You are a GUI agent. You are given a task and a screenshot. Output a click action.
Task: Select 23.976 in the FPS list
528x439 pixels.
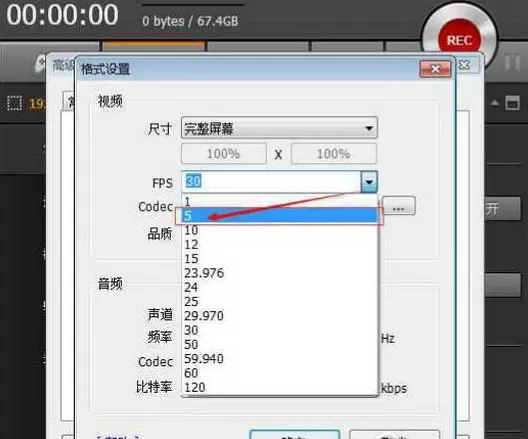279,273
